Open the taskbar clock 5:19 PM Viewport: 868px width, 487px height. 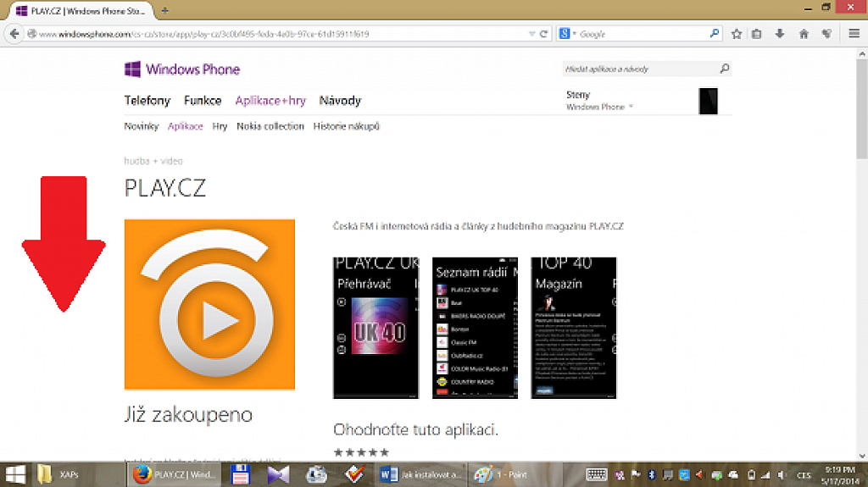tap(840, 475)
